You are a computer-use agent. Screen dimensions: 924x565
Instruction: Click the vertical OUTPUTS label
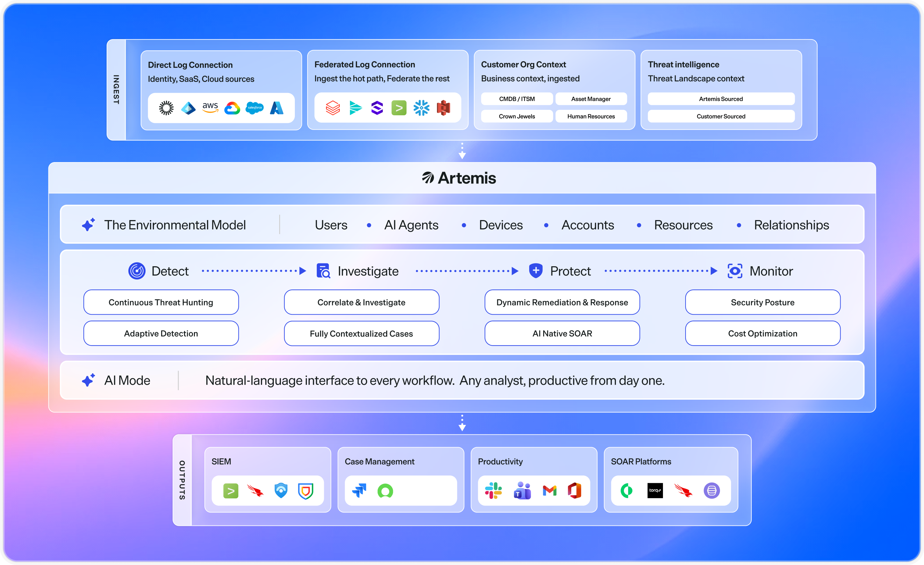[182, 480]
